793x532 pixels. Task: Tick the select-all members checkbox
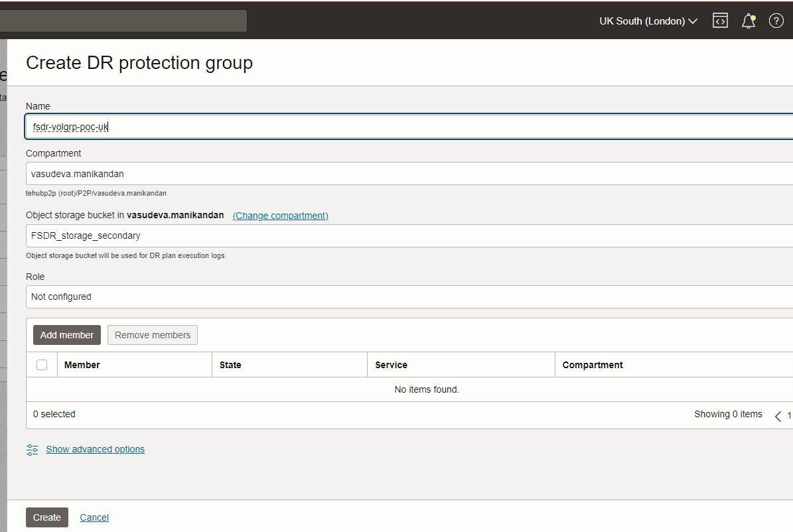click(x=42, y=365)
